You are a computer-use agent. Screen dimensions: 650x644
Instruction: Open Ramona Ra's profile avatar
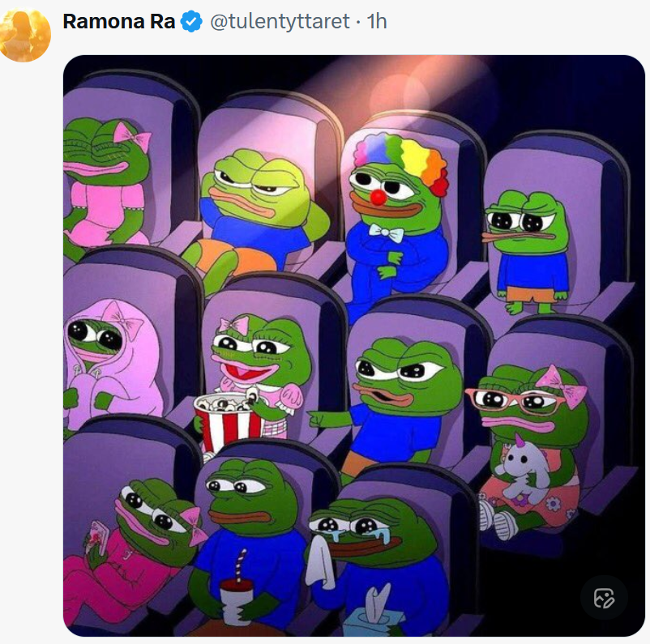[x=26, y=36]
